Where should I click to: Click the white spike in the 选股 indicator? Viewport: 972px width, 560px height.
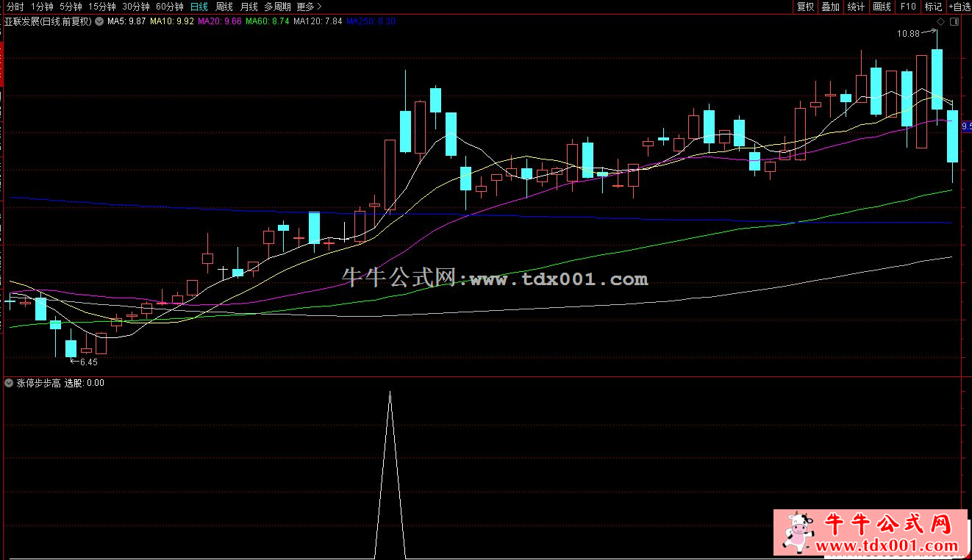390,475
